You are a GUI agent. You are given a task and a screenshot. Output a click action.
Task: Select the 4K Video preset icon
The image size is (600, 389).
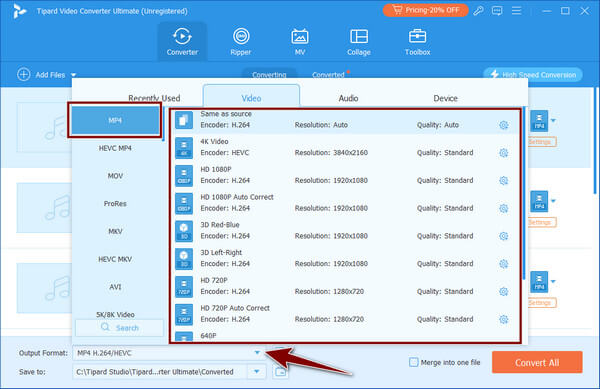[184, 148]
